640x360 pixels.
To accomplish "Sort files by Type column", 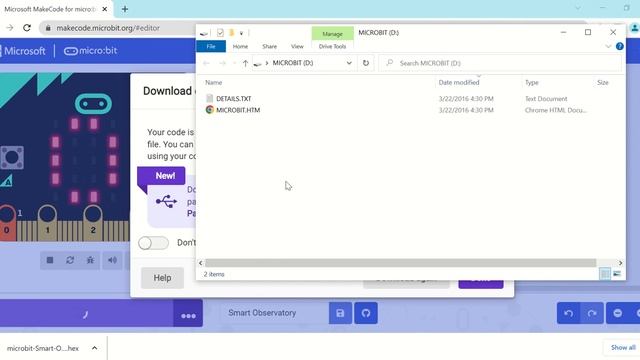I will pos(532,82).
